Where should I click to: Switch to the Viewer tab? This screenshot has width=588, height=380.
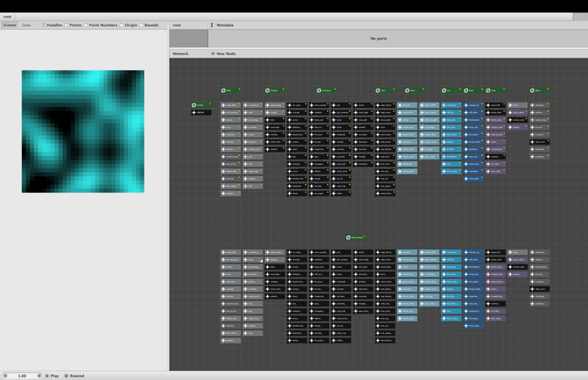coord(9,25)
